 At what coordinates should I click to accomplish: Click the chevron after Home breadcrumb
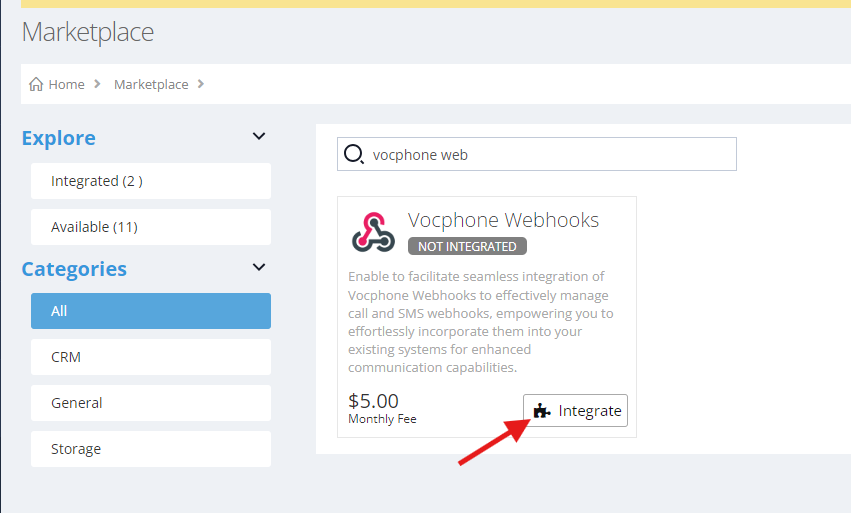[x=97, y=84]
